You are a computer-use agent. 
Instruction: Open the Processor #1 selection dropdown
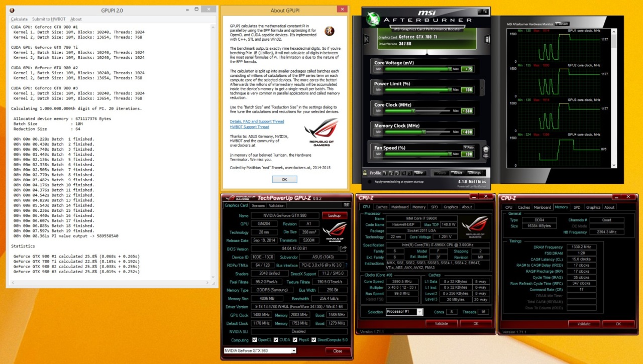404,312
